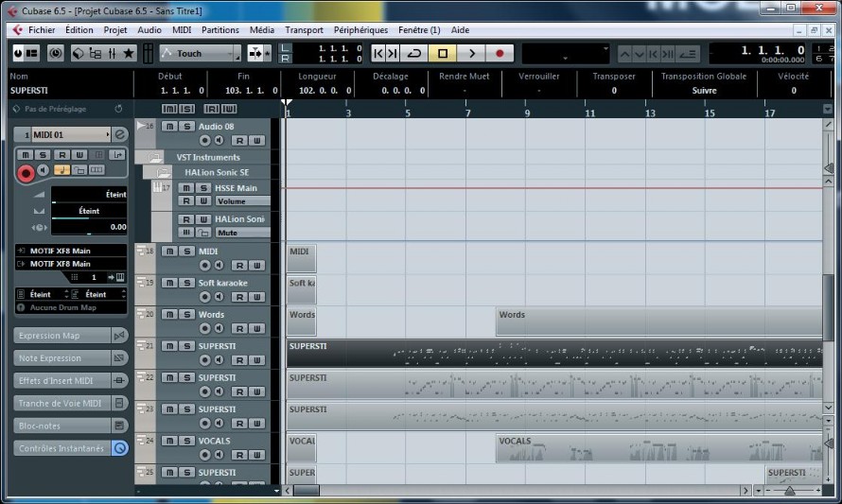This screenshot has width=842, height=504.
Task: Go to previous marker in transport
Action: click(x=378, y=53)
